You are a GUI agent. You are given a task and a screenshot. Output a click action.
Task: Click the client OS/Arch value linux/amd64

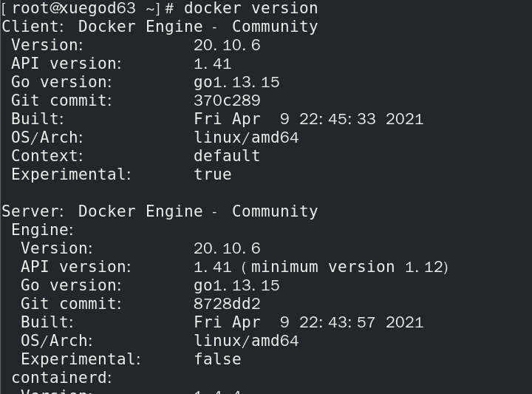[246, 137]
